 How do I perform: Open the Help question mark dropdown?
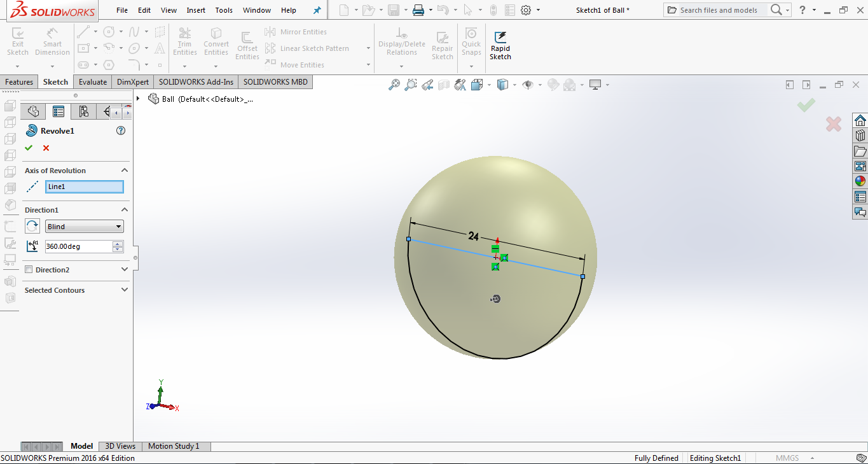[x=815, y=10]
